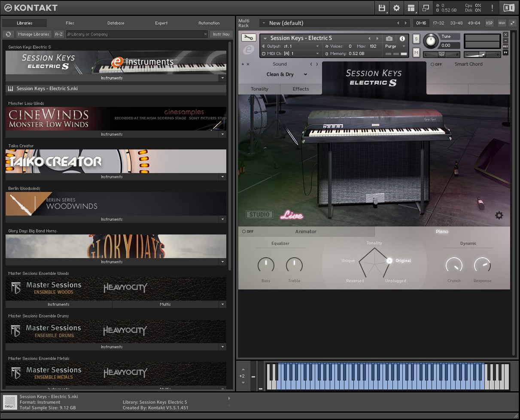This screenshot has height=420, width=520.
Task: Click the instrument volume slider
Action: click(x=482, y=55)
